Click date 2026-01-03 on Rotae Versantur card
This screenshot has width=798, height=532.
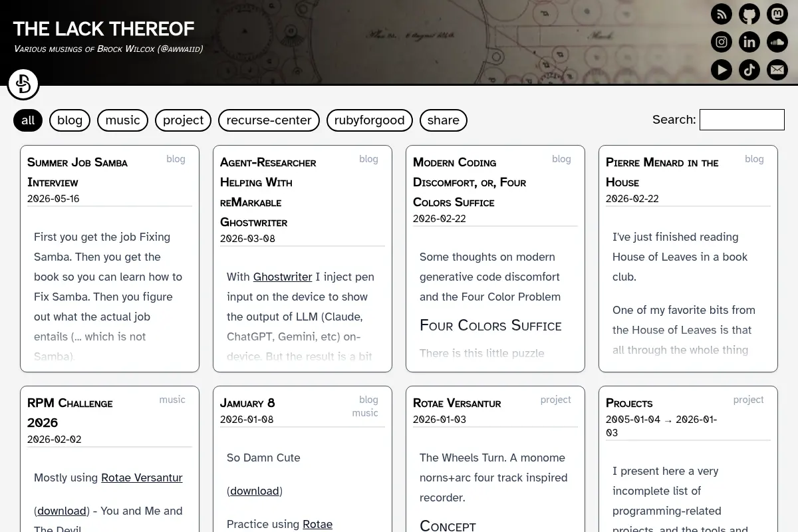pos(440,420)
